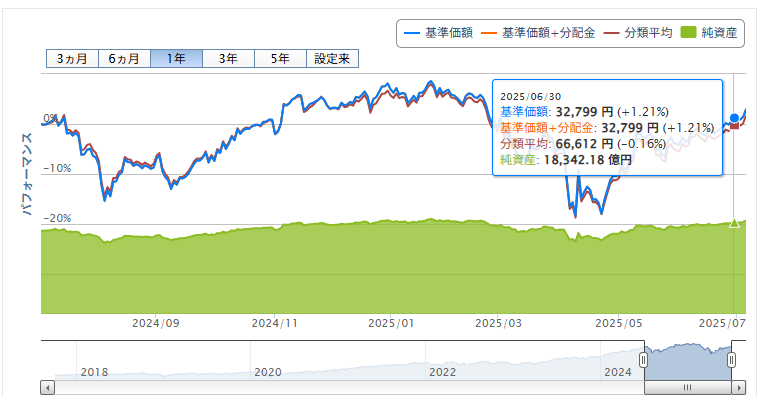
Task: Select the 6ヵ月 period tab
Action: (x=124, y=59)
